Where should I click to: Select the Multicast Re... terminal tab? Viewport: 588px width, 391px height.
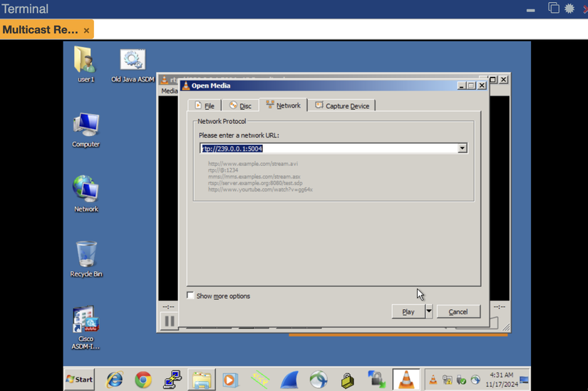coord(41,29)
